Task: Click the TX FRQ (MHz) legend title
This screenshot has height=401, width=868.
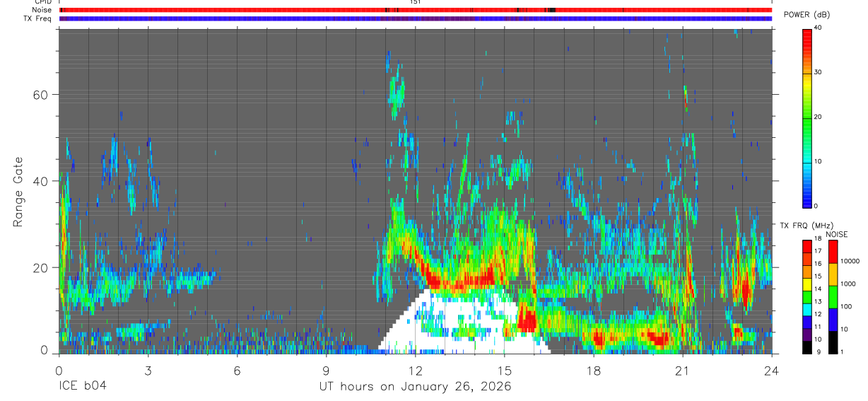Action: pos(805,226)
